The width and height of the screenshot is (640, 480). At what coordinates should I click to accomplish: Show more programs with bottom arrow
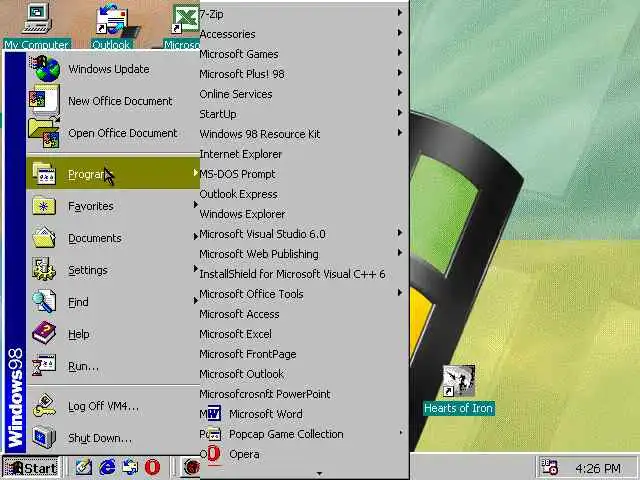(x=319, y=473)
